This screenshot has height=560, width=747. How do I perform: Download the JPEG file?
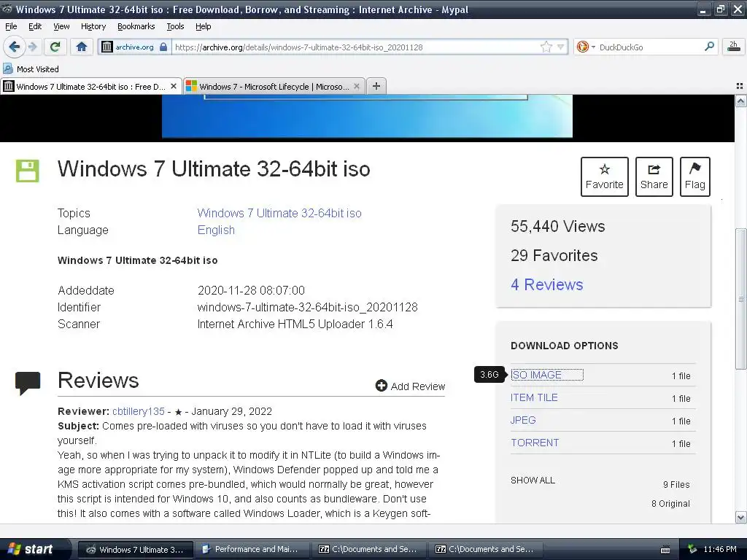click(523, 420)
